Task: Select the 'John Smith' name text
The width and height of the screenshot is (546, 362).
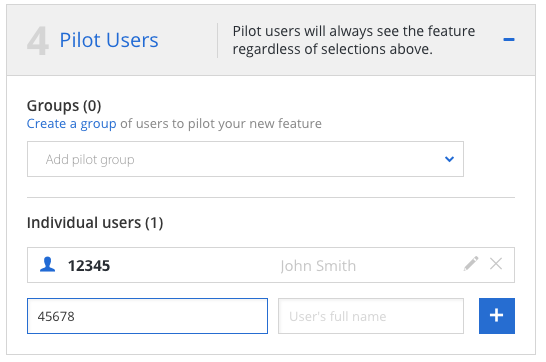Action: click(318, 266)
